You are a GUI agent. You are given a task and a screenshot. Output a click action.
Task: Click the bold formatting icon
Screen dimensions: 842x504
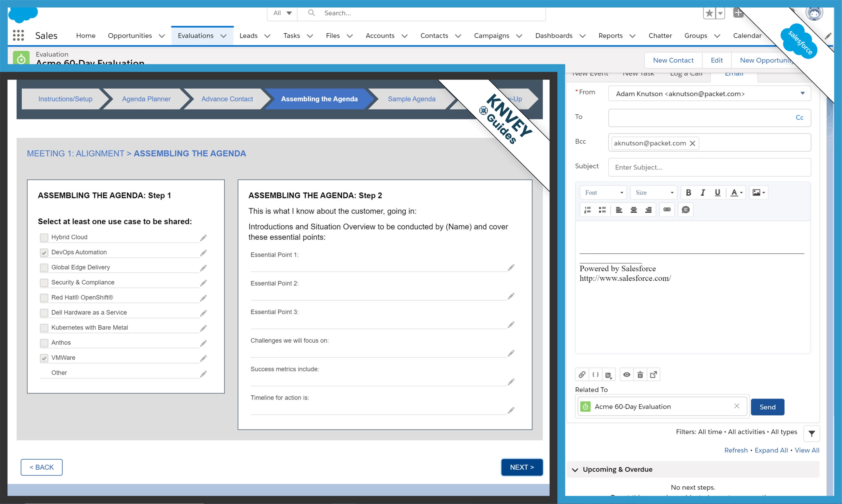pyautogui.click(x=688, y=193)
